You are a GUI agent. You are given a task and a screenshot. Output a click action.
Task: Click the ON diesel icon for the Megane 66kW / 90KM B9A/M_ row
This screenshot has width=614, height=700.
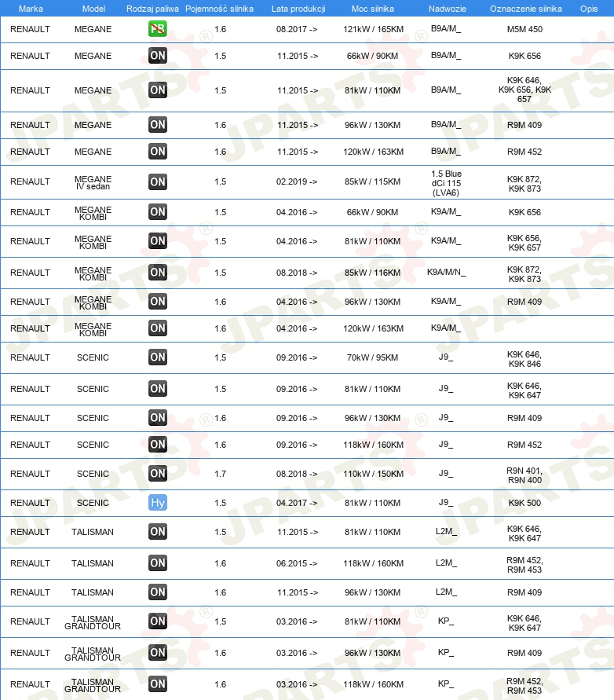[158, 56]
